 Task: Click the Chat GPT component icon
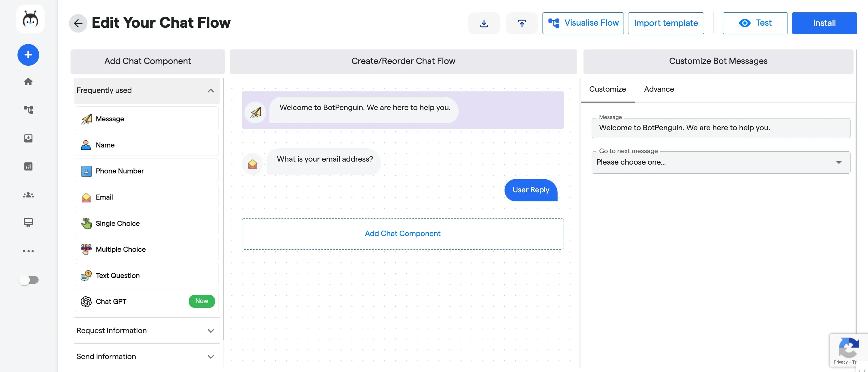(85, 301)
